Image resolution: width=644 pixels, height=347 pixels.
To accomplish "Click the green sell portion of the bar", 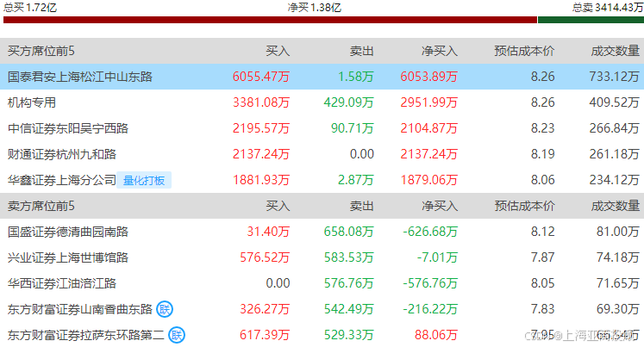I will coord(591,20).
